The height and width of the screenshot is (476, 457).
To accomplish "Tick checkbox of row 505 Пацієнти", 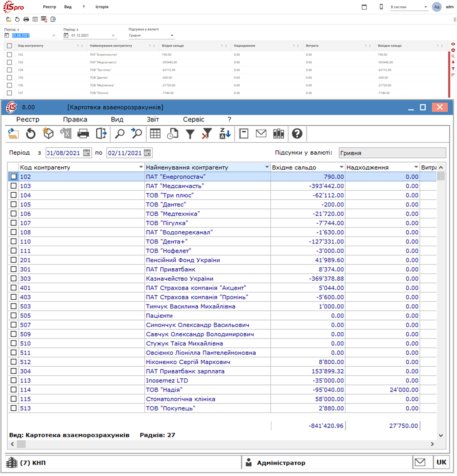I will pyautogui.click(x=14, y=316).
